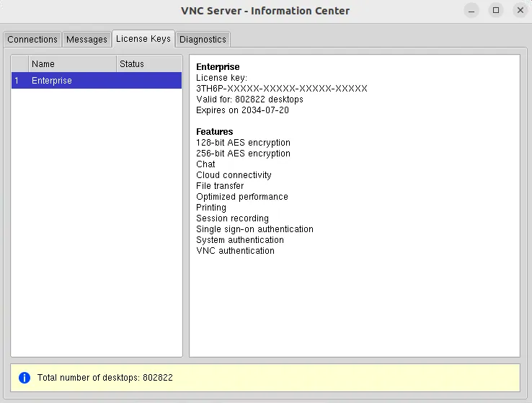Click the Expires on 2034-07-20 line

[x=243, y=110]
